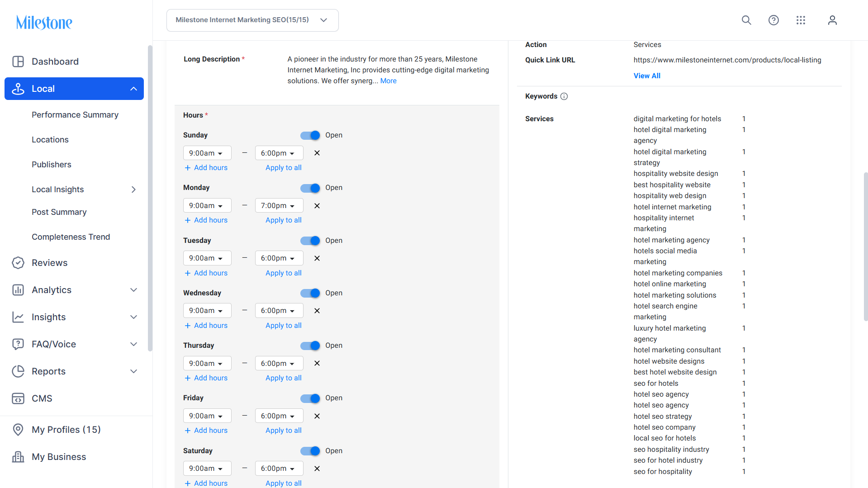This screenshot has height=488, width=868.
Task: Click Apply to all under Monday
Action: click(284, 220)
